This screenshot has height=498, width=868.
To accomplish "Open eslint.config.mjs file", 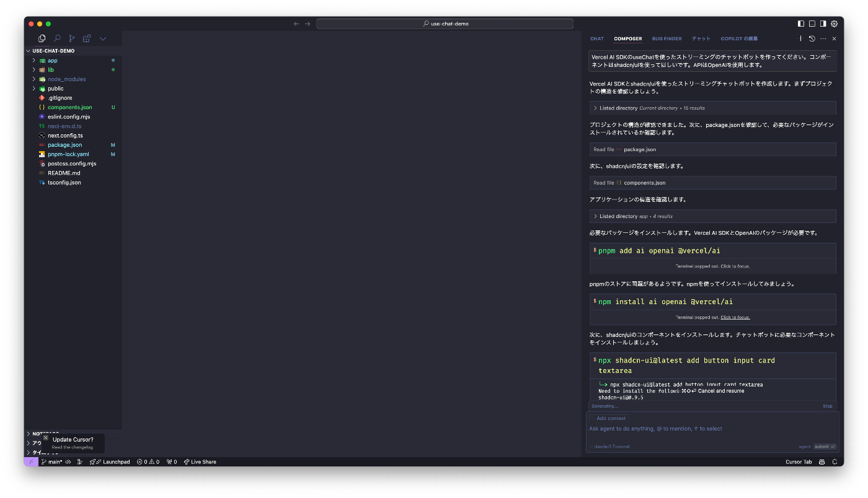I will point(73,116).
